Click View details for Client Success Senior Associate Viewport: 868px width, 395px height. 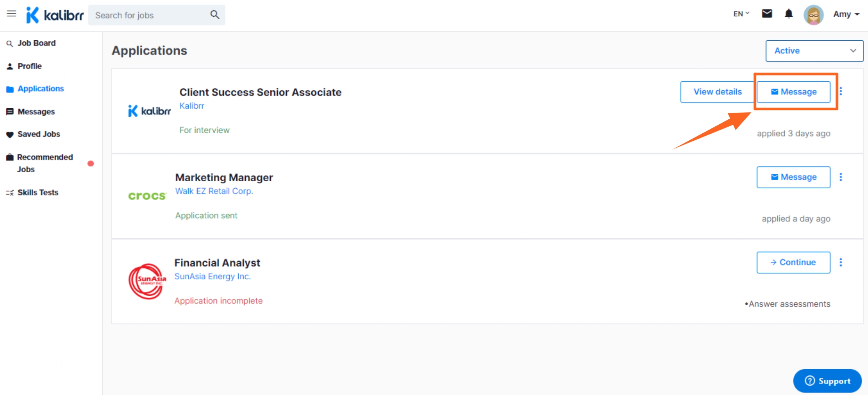(717, 91)
